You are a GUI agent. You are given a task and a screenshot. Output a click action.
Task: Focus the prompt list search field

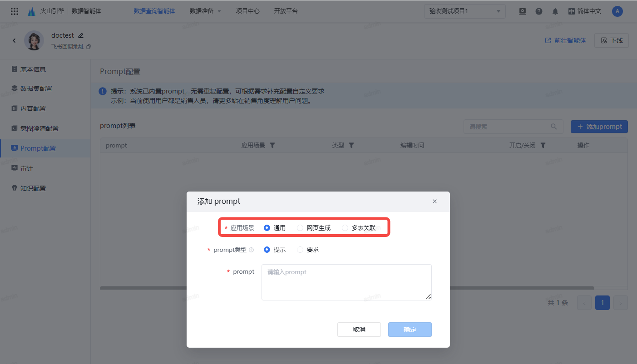[514, 127]
